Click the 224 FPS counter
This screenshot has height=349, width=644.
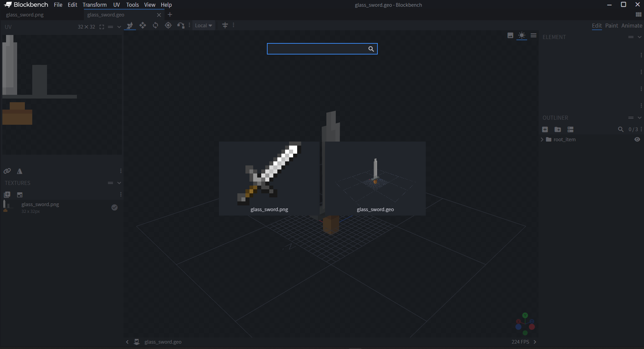[520, 342]
